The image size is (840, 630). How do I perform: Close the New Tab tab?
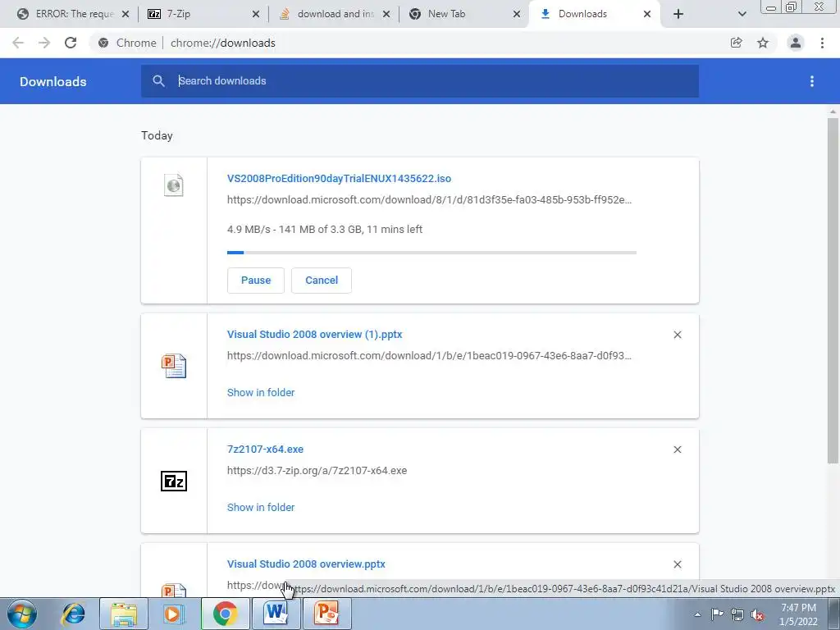[517, 15]
